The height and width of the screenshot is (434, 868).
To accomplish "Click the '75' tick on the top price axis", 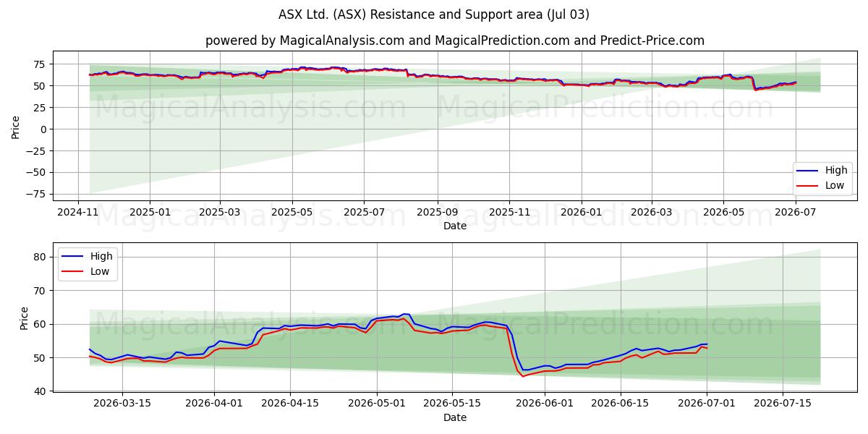I will click(x=41, y=64).
